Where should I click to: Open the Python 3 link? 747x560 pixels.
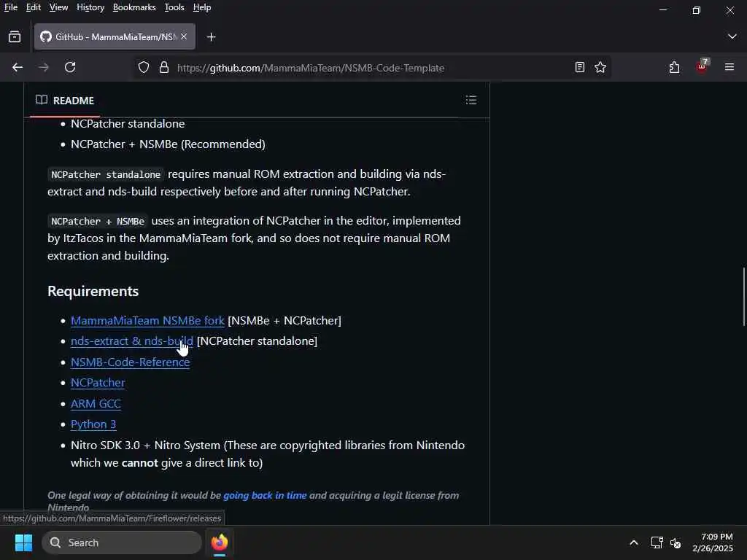coord(93,424)
